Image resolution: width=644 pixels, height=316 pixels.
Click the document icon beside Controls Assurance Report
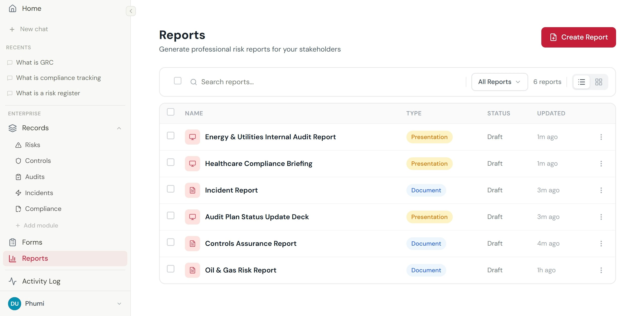click(x=192, y=244)
